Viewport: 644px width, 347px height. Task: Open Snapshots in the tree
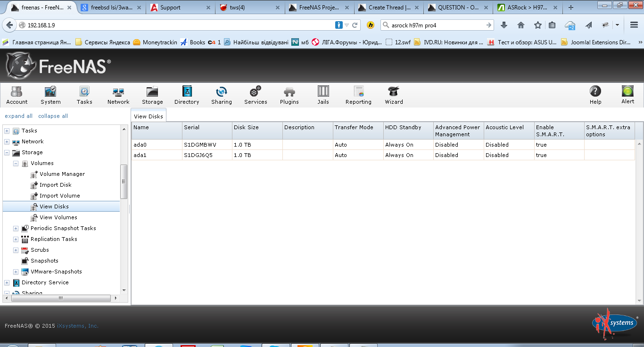44,261
